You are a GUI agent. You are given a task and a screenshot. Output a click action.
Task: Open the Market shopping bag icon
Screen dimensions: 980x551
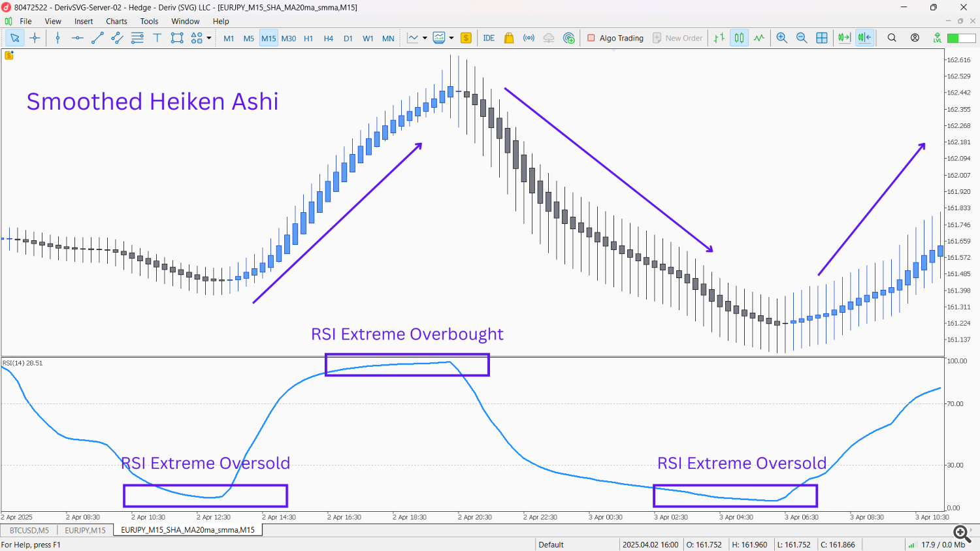click(x=509, y=38)
